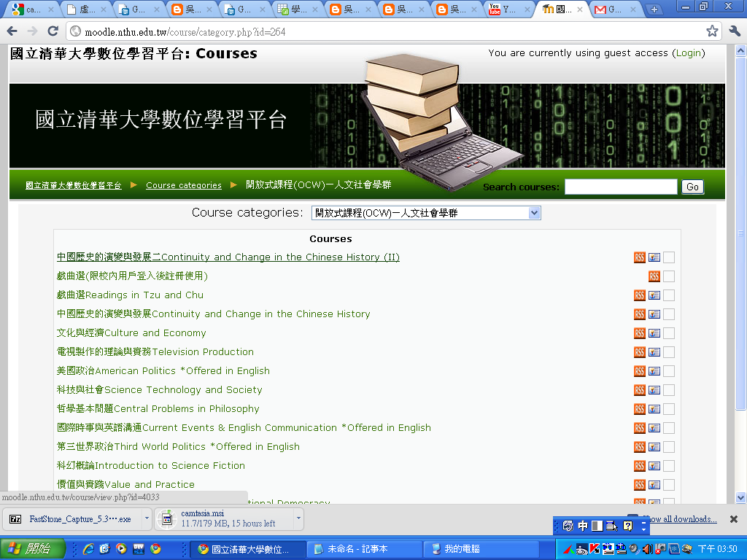Open Introduction to Science Fiction course

point(150,466)
